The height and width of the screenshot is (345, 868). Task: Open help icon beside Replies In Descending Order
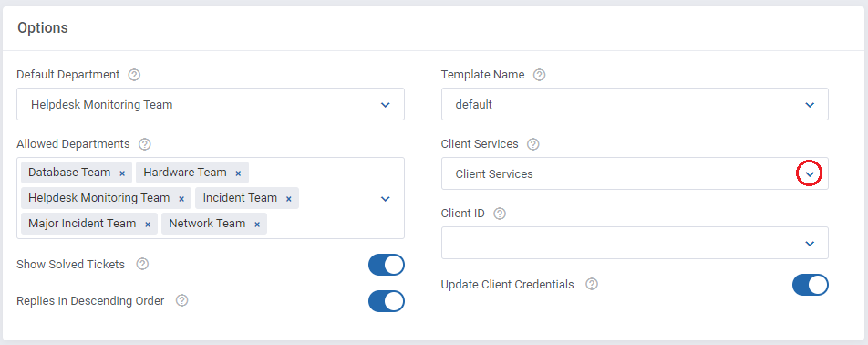click(181, 300)
